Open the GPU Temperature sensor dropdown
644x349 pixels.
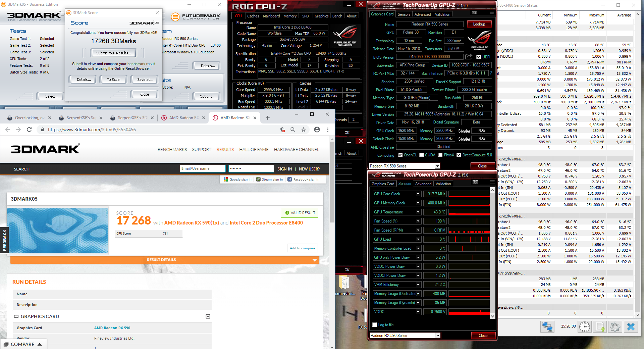pyautogui.click(x=418, y=212)
